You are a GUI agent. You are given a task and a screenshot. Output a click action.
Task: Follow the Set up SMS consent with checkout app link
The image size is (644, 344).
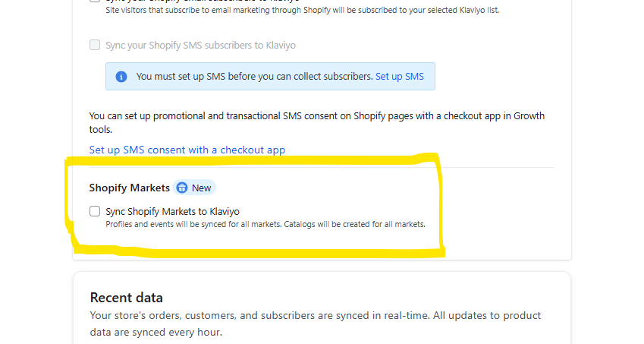[187, 150]
